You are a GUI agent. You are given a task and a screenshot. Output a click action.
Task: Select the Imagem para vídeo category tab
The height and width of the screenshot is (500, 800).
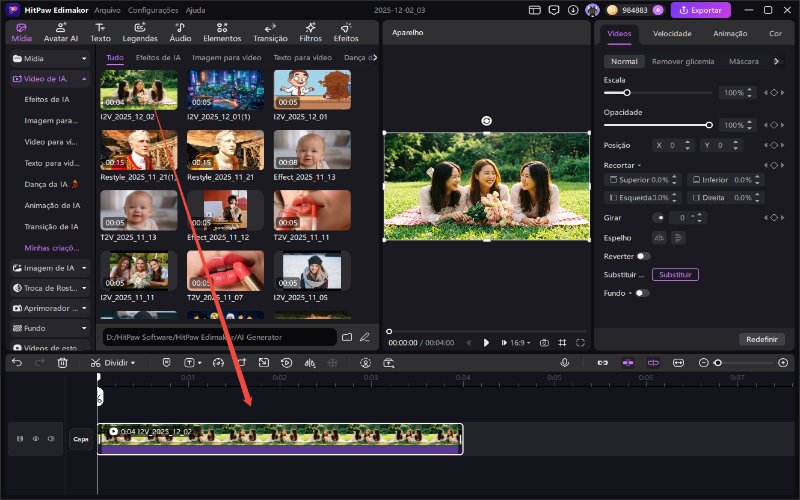227,58
